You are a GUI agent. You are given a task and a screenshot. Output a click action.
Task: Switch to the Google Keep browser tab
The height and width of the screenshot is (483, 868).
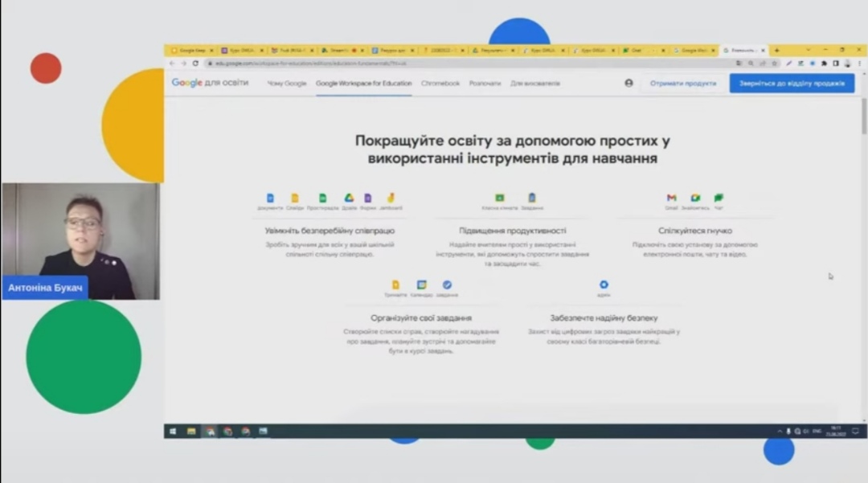(x=191, y=51)
